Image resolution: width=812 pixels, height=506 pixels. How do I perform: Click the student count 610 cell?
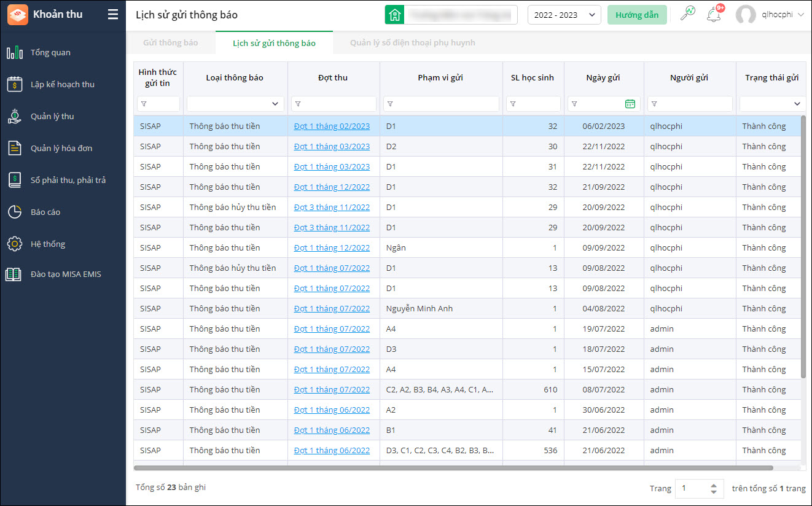pos(533,389)
